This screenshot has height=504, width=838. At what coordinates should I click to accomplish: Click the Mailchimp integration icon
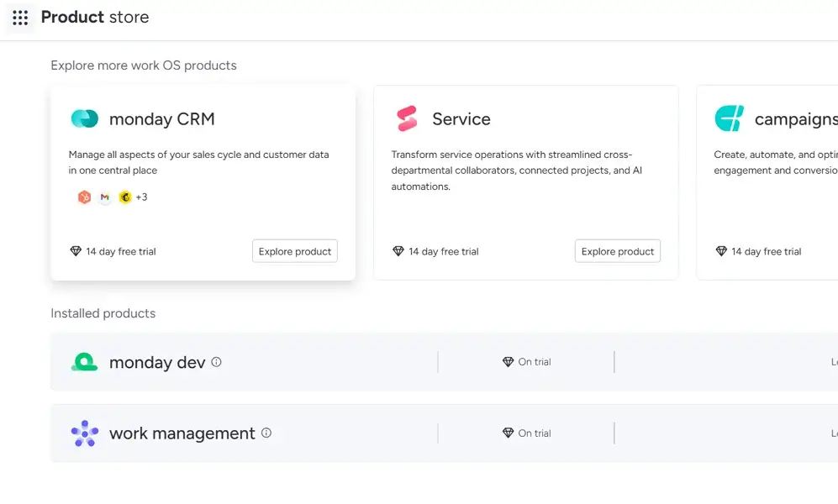(124, 197)
